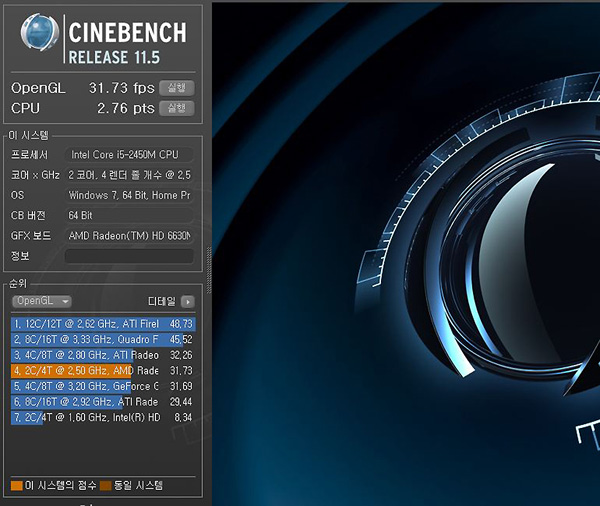
Task: Open the OpenGL ranking dropdown
Action: tap(42, 301)
